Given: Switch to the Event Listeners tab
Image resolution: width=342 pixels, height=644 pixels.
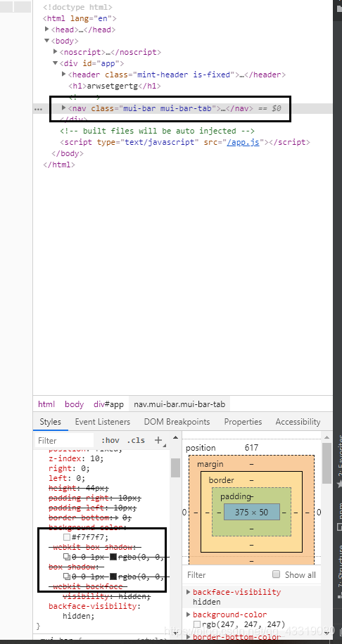Looking at the screenshot, I should point(102,422).
